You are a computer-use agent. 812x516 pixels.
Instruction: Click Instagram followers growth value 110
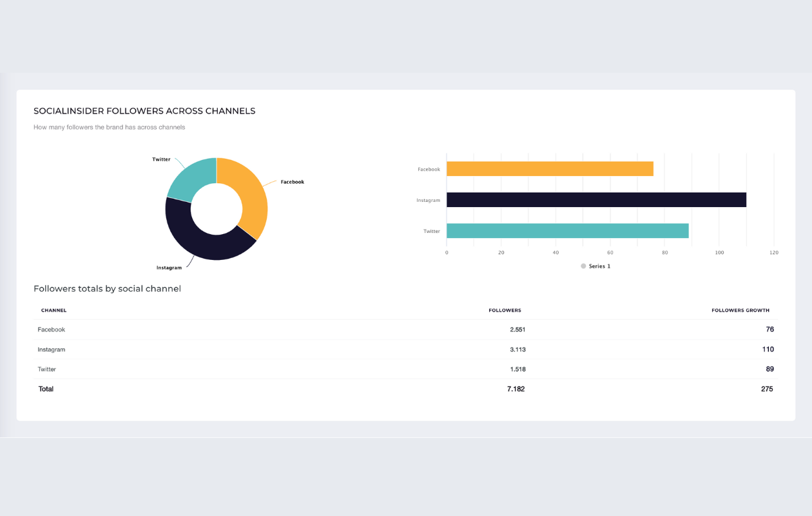pyautogui.click(x=768, y=350)
